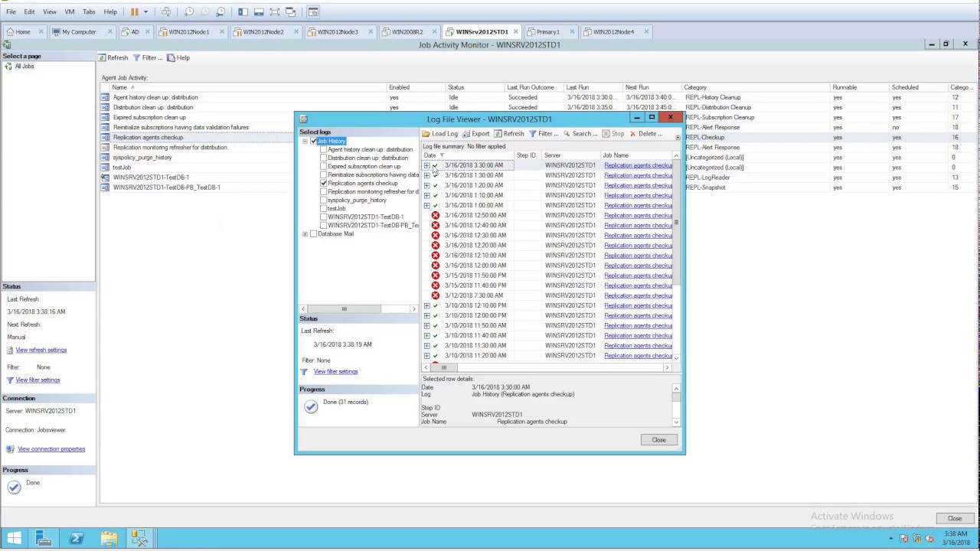Expand the 3/10/2018 12:10:00 PM log row
The width and height of the screenshot is (980, 551).
pos(426,305)
